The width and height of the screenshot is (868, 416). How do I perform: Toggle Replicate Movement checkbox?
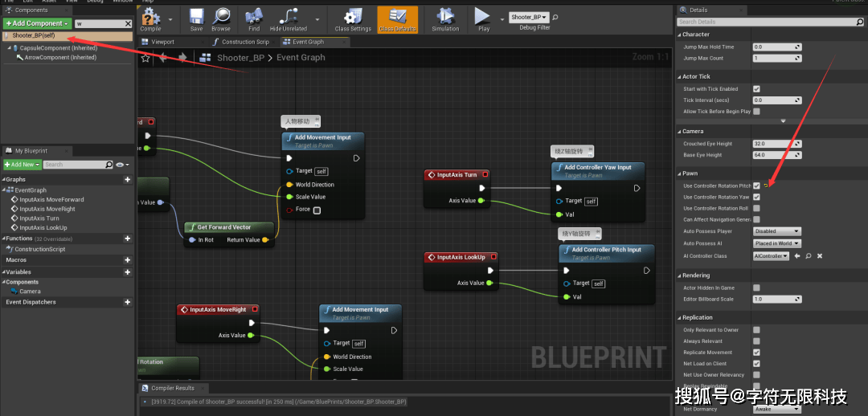756,353
